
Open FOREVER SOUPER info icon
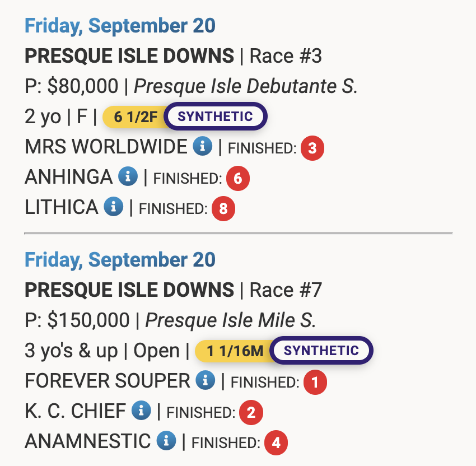[x=206, y=381]
